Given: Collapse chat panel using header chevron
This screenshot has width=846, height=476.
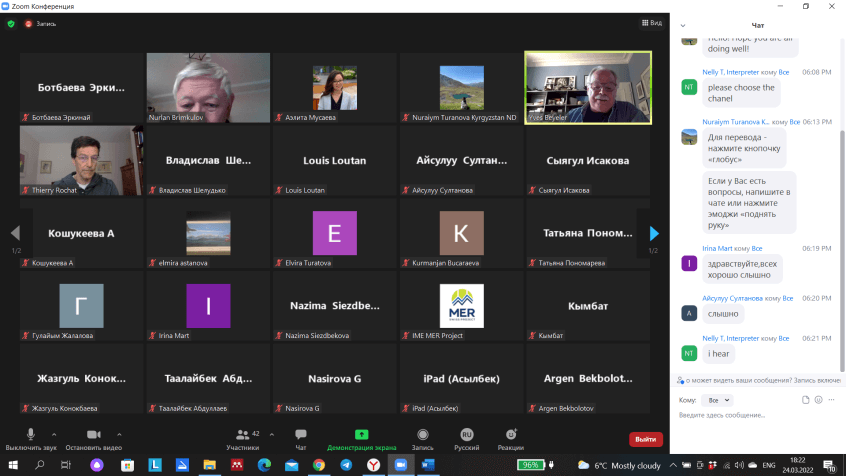Looking at the screenshot, I should (x=683, y=25).
